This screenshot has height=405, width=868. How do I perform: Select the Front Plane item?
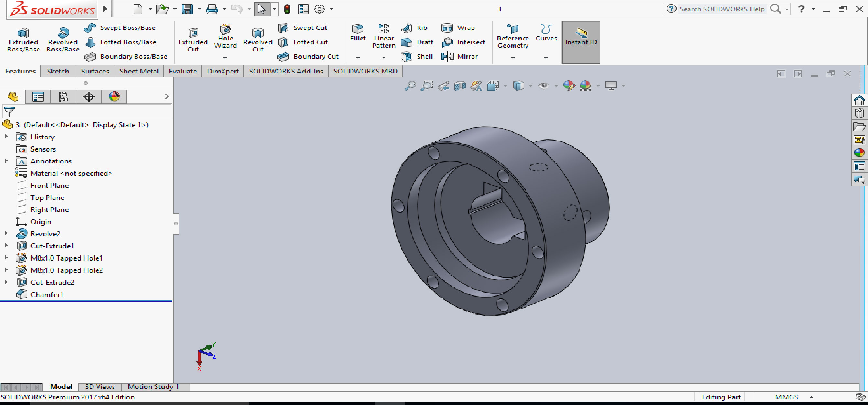coord(43,185)
